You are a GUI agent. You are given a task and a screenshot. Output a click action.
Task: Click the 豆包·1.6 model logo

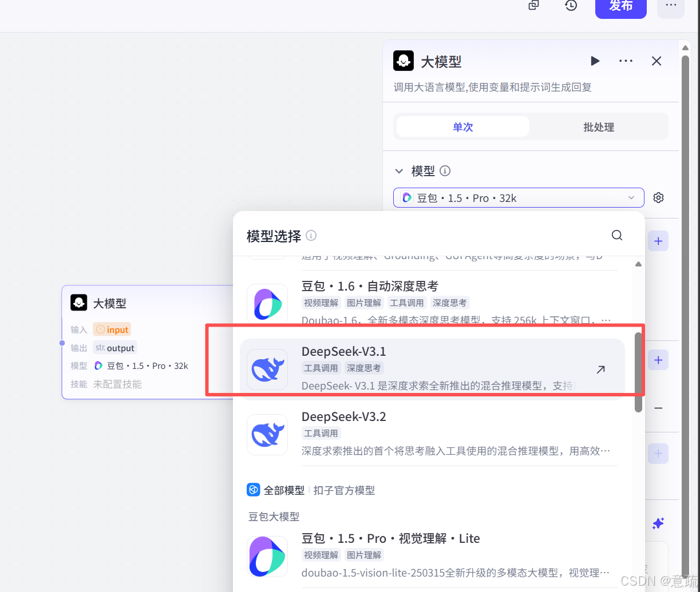pos(267,304)
